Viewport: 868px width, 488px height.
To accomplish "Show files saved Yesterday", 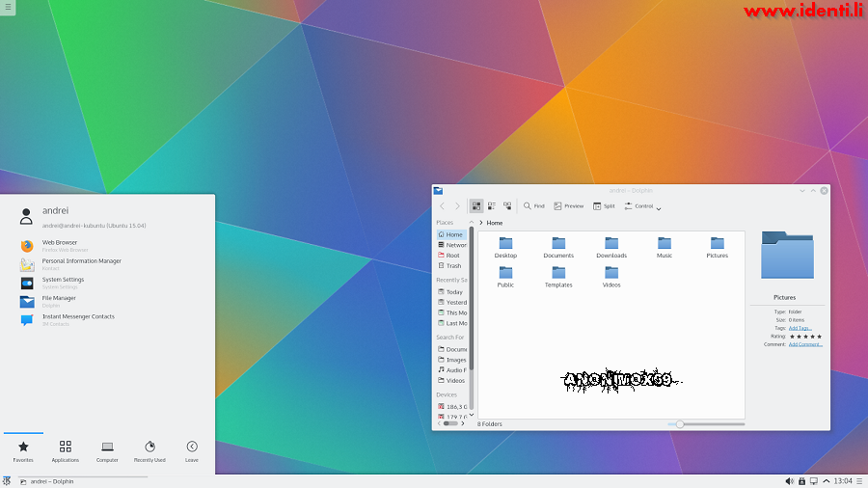I will pyautogui.click(x=451, y=303).
